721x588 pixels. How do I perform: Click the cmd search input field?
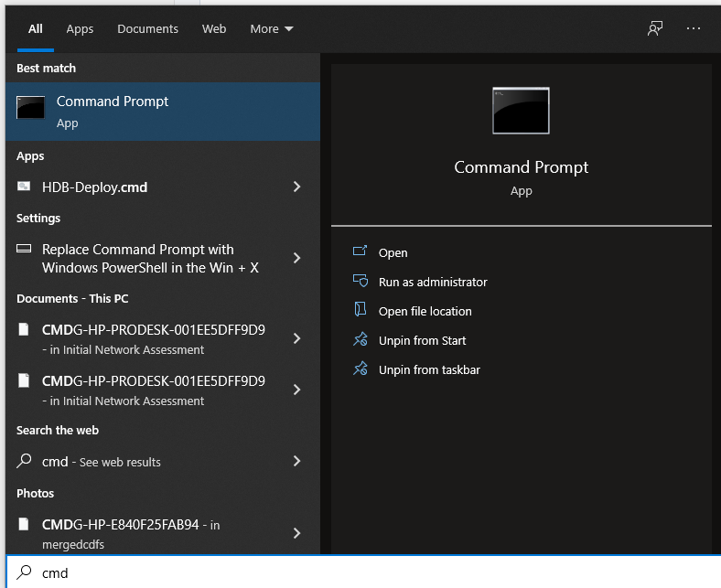363,572
